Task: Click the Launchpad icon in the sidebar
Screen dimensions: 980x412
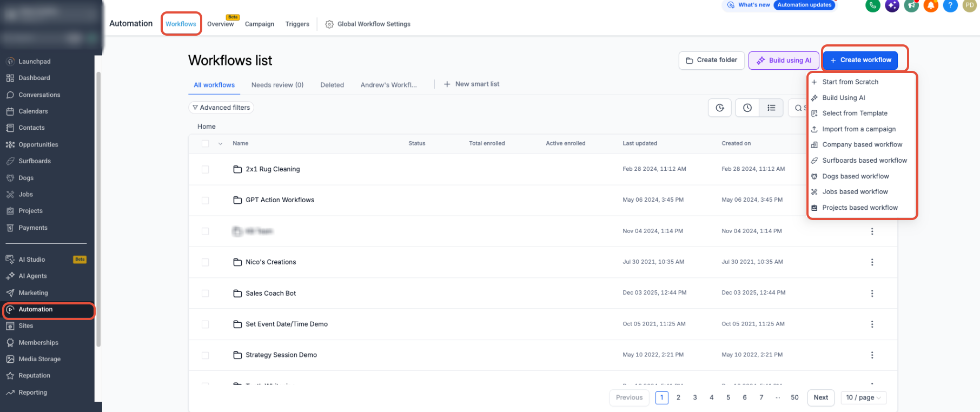Action: (10, 62)
